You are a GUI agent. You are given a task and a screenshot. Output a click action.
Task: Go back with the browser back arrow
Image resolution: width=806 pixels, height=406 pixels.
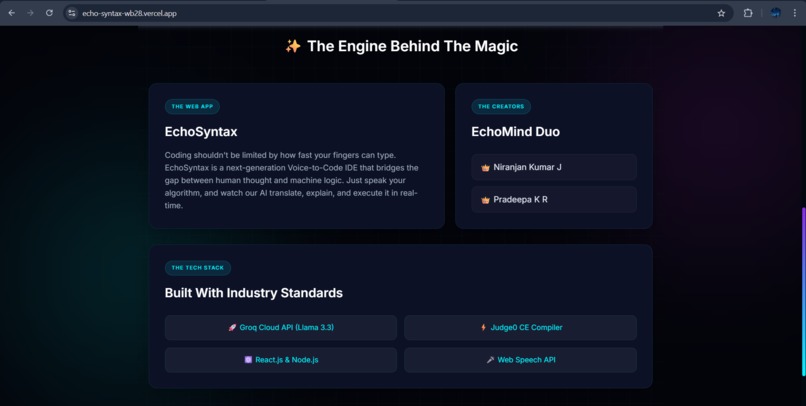click(x=11, y=13)
